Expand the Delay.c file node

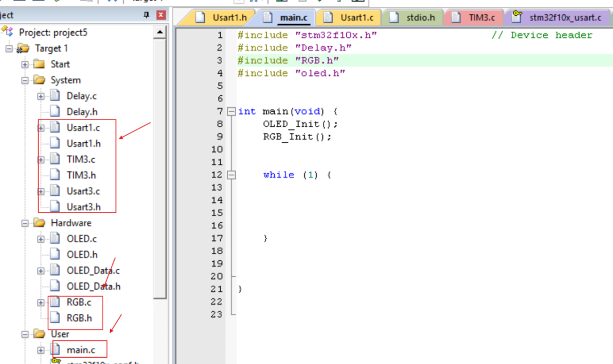pos(41,96)
